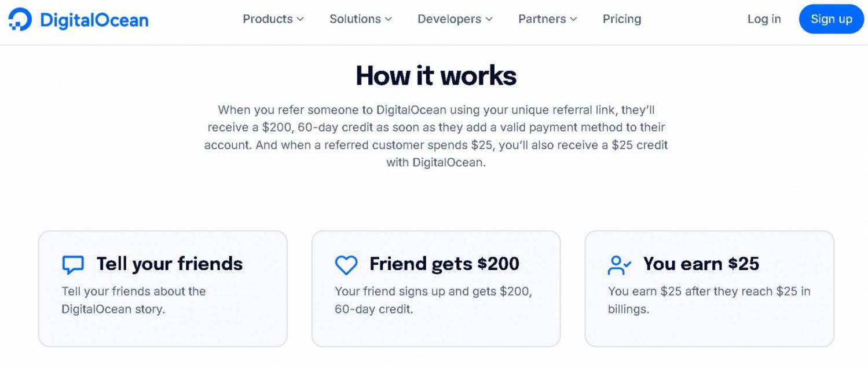Select the You earn $25 card heading
868x368 pixels.
701,264
